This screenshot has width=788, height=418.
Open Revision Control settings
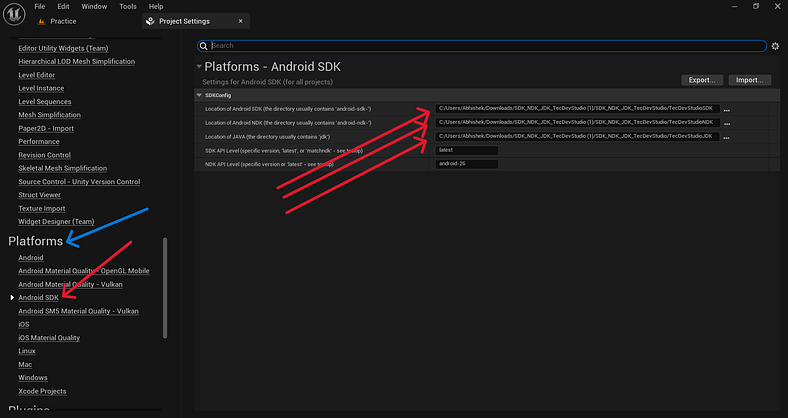tap(44, 155)
